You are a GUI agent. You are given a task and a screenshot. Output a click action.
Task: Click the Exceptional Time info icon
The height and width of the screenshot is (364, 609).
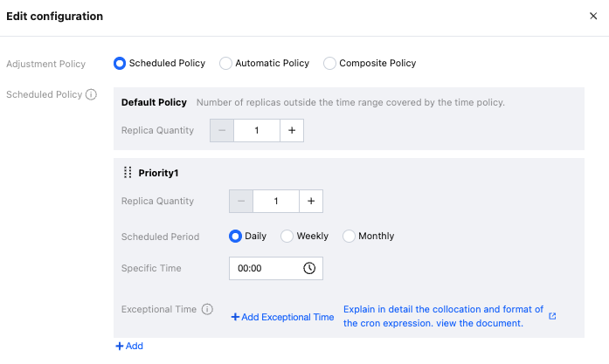point(207,309)
